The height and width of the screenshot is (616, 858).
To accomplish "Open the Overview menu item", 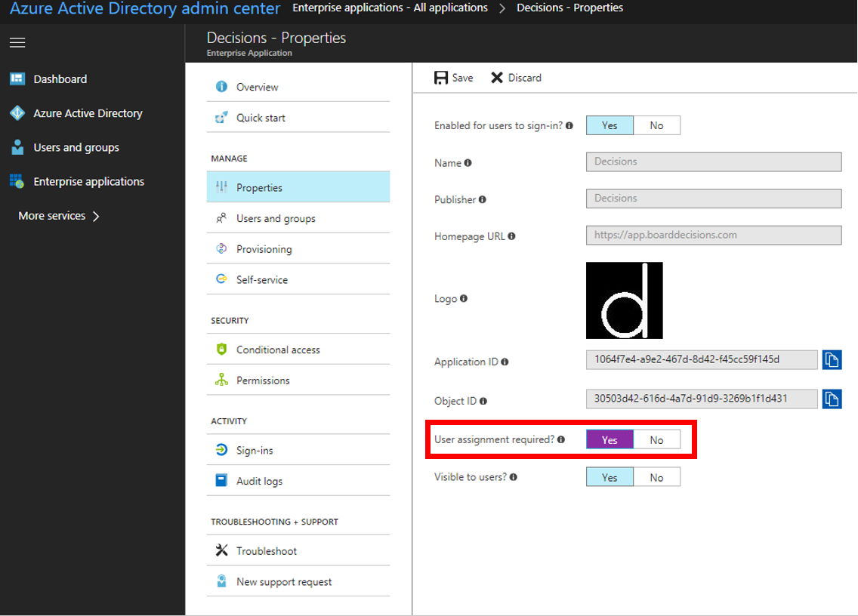I will pyautogui.click(x=298, y=87).
